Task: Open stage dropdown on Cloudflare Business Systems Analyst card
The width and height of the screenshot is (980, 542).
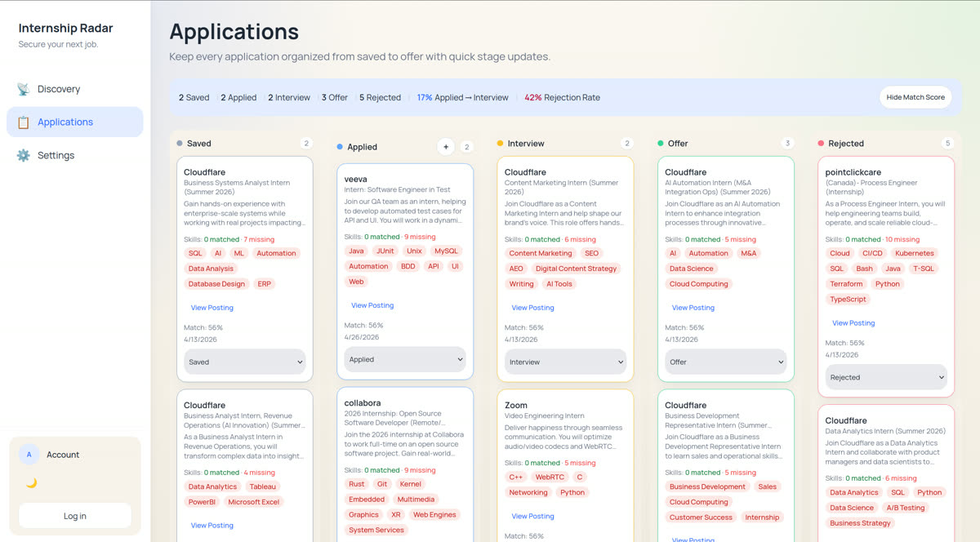Action: pyautogui.click(x=244, y=362)
